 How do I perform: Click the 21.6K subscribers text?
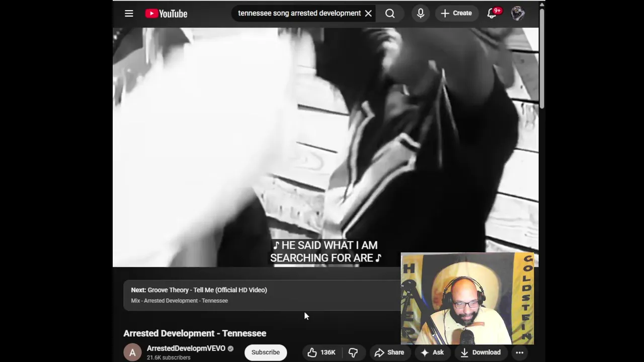169,357
